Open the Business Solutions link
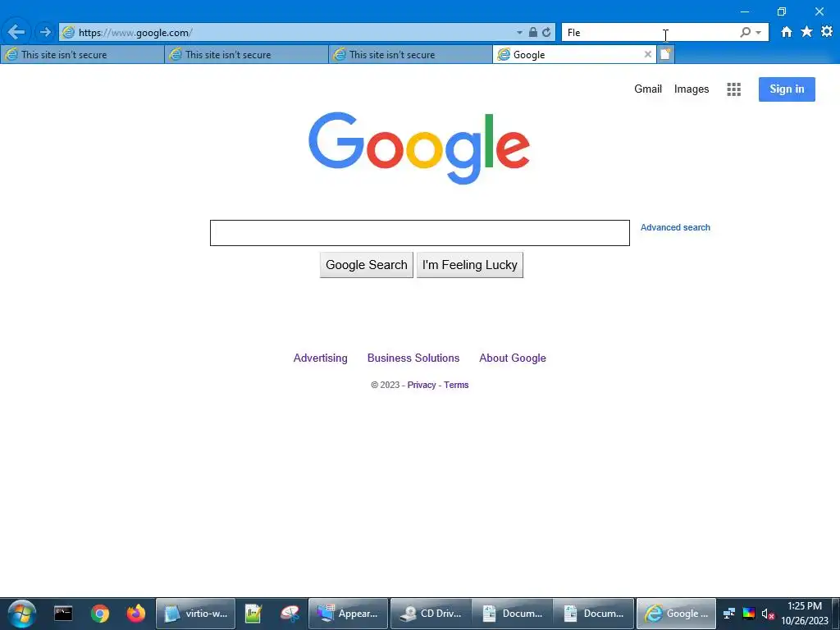 [413, 358]
